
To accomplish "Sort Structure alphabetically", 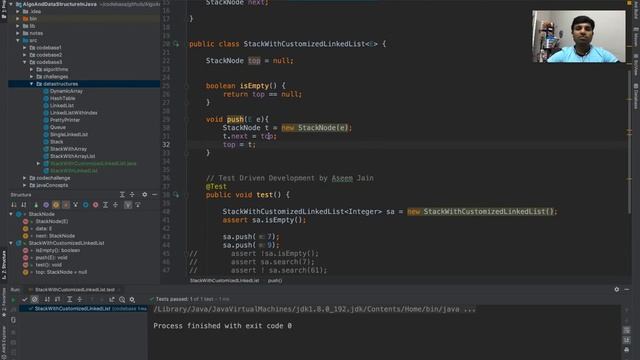I will [24, 205].
